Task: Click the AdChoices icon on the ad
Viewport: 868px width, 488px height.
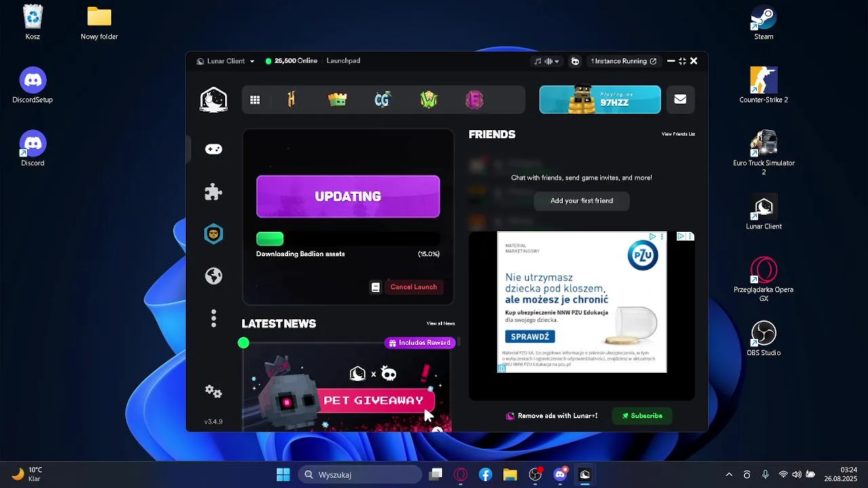Action: click(652, 237)
